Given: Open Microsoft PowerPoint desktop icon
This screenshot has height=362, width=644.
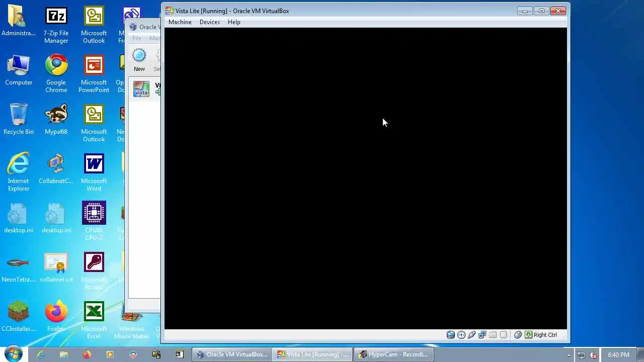Looking at the screenshot, I should 94,74.
